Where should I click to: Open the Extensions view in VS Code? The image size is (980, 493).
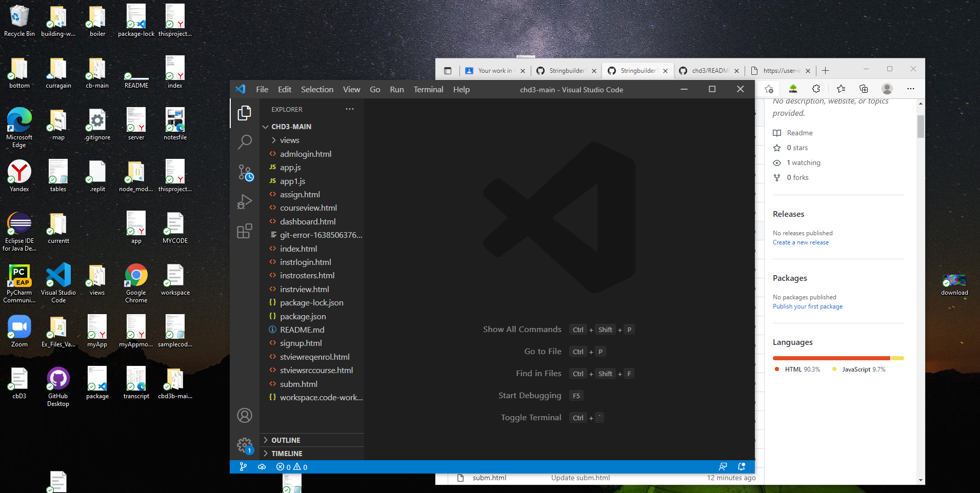(245, 231)
